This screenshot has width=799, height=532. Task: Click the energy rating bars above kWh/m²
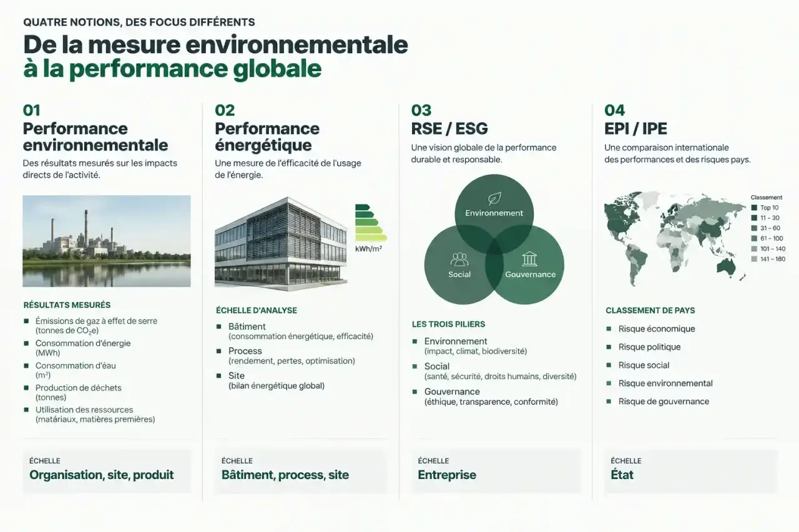coord(371,223)
